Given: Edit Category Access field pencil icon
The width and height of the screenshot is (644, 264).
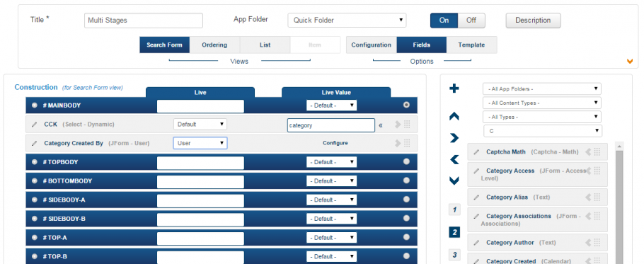Looking at the screenshot, I should click(x=476, y=171).
